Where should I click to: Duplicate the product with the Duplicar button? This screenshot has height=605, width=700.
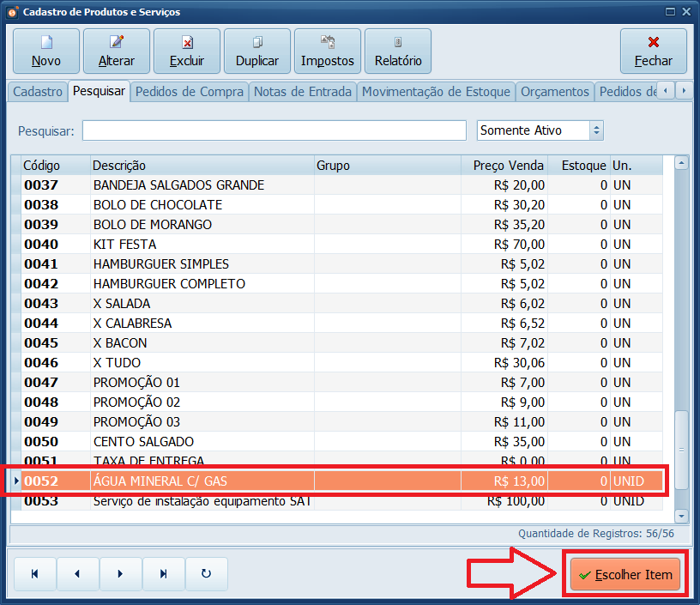[257, 51]
